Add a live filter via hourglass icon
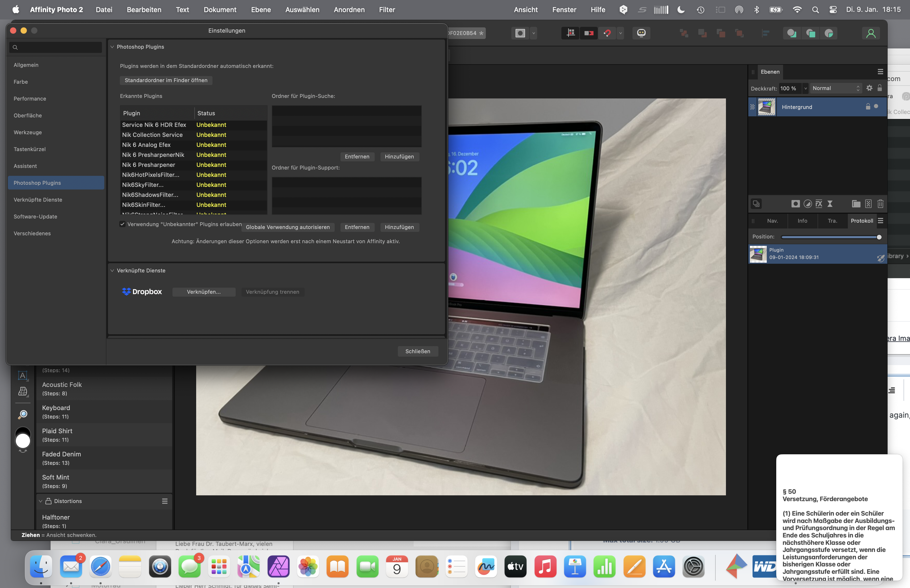910x588 pixels. (830, 203)
